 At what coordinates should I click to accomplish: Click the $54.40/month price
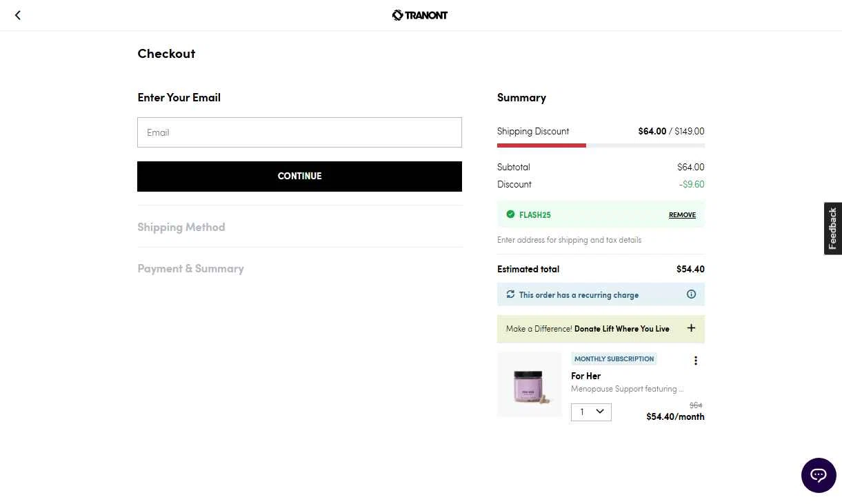coord(675,416)
